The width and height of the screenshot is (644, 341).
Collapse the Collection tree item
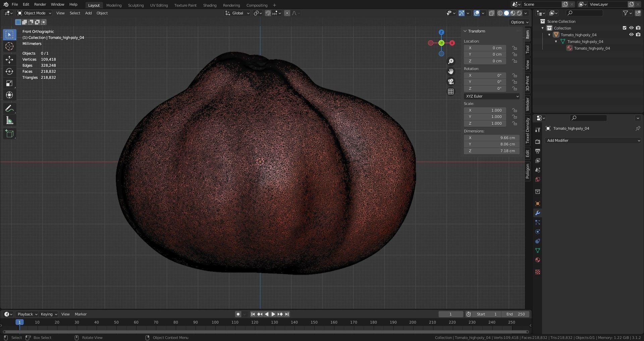coord(543,28)
